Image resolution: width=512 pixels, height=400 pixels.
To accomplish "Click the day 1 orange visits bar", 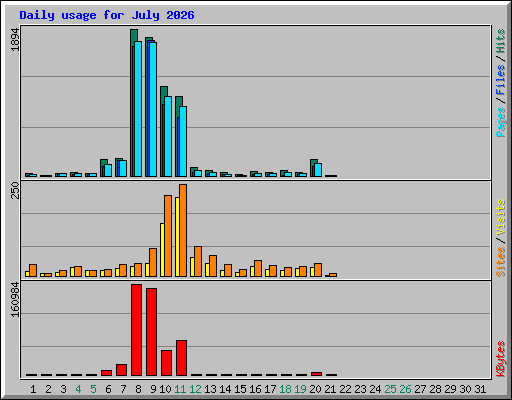I will (33, 270).
